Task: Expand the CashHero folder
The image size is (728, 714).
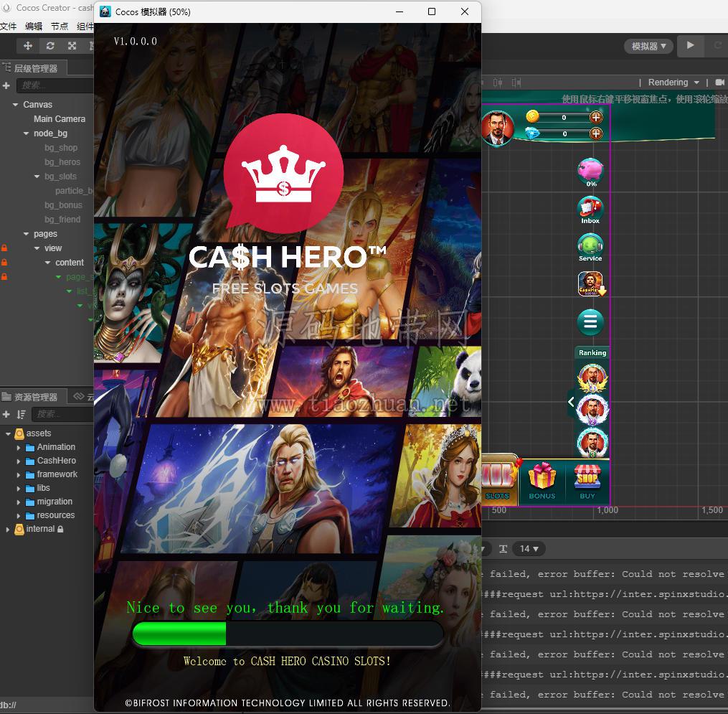Action: [19, 461]
